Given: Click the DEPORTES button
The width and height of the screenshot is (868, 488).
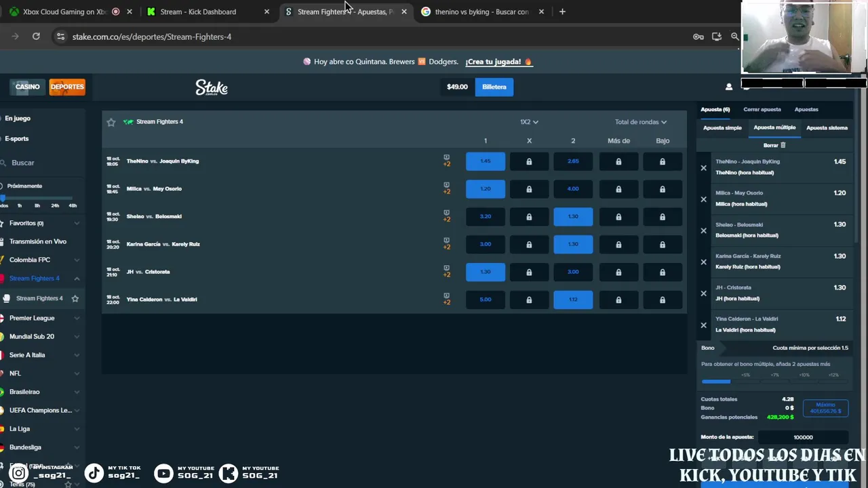Looking at the screenshot, I should 67,87.
